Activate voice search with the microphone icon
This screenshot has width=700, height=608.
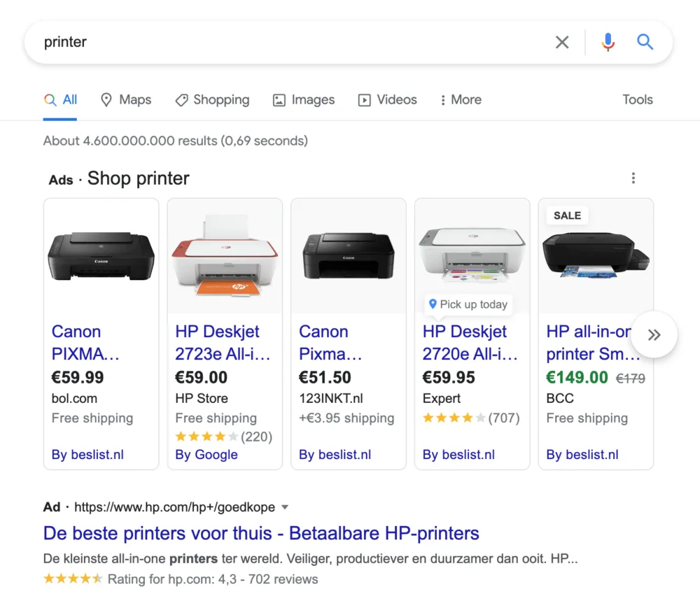(x=608, y=42)
